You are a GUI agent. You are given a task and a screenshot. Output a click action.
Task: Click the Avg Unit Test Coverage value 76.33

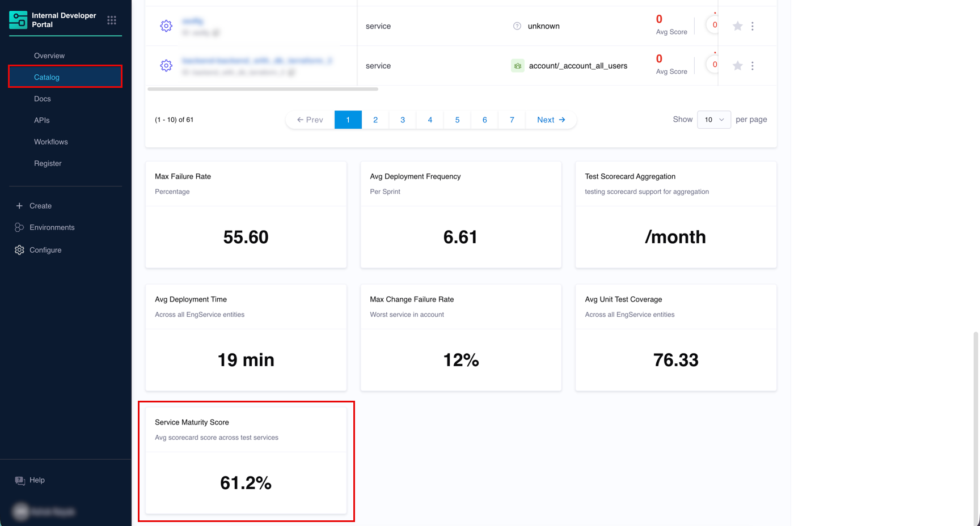pos(676,360)
